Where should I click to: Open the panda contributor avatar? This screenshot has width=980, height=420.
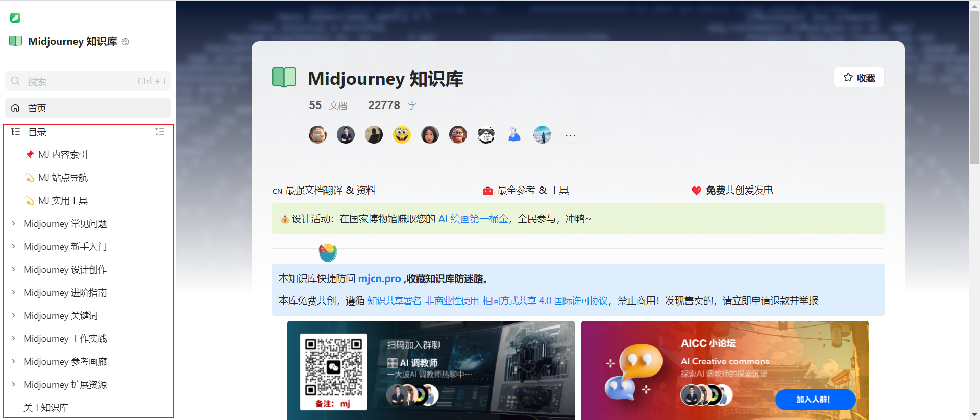(x=486, y=135)
